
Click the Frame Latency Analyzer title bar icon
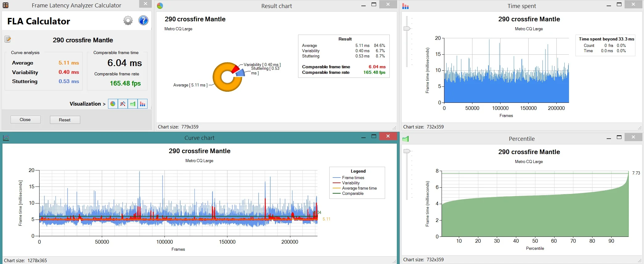[6, 5]
